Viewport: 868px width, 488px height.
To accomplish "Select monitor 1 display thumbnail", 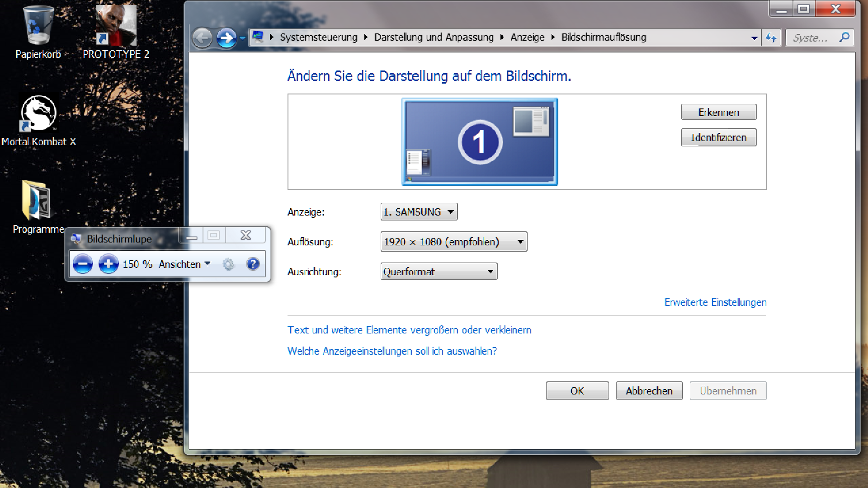I will tap(480, 142).
